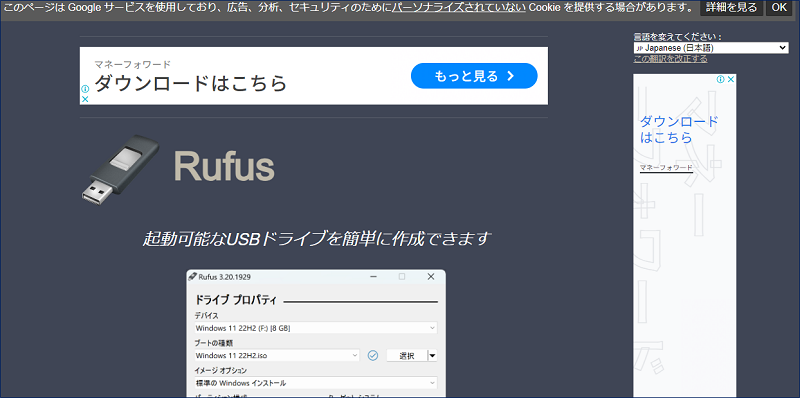Click この翻訳を改正する link
This screenshot has width=800, height=398.
tap(670, 59)
